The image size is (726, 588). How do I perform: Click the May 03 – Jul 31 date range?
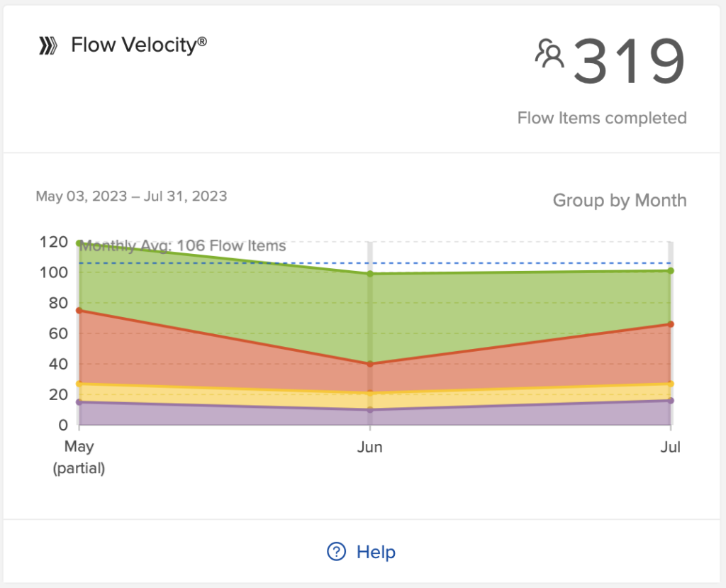131,196
